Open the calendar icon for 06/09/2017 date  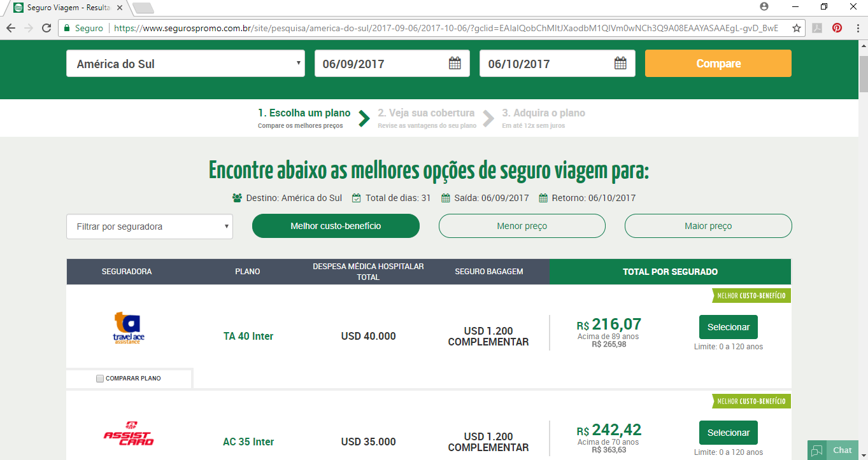(455, 64)
